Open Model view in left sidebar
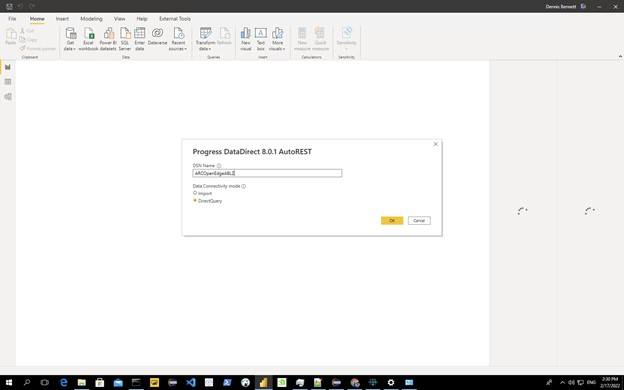Screen dimensions: 624x390 coord(8,97)
